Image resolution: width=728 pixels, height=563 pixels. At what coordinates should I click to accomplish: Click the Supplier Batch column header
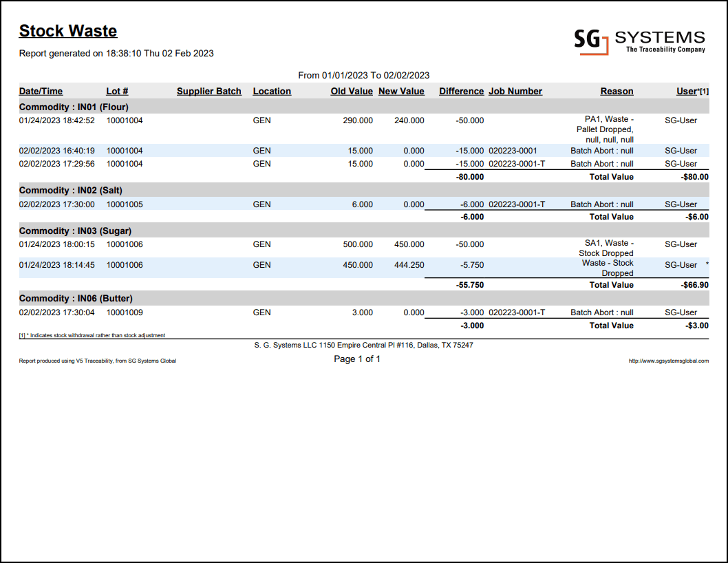point(209,91)
